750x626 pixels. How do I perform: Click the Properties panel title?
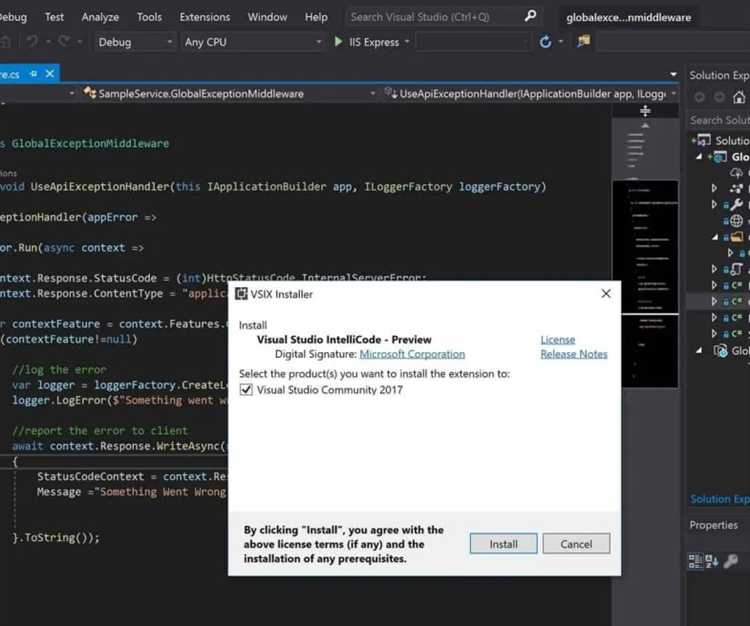(x=714, y=525)
